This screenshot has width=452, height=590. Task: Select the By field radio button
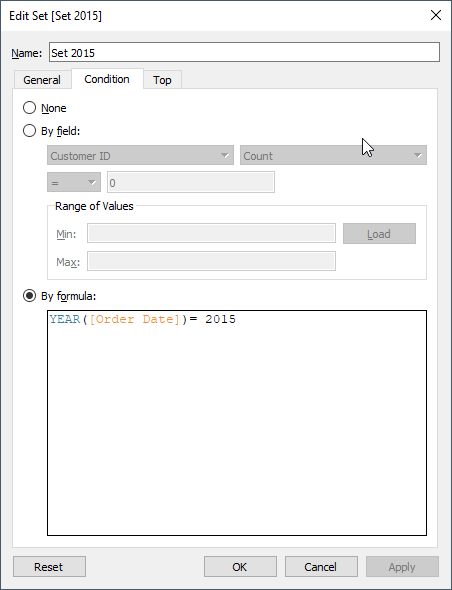(29, 131)
